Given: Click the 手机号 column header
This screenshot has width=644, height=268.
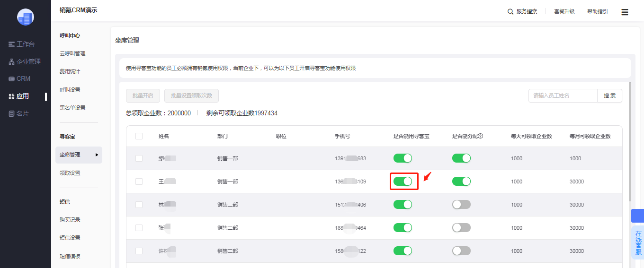Looking at the screenshot, I should point(342,136).
